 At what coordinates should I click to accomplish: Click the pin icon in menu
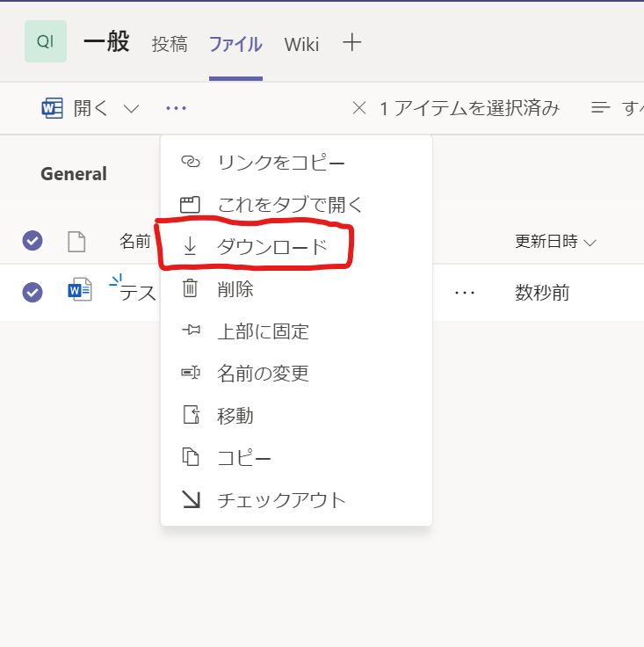(191, 330)
